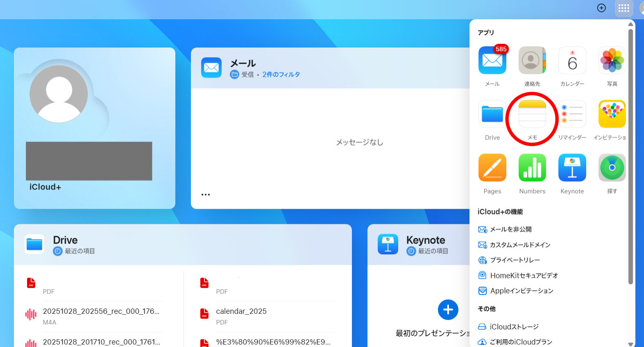Click the plus-circle icon in top bar
The height and width of the screenshot is (347, 644).
[x=601, y=8]
